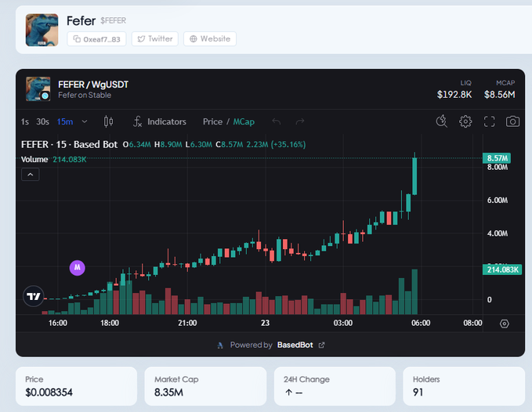Click the Price $0.008354 card
The image size is (532, 412).
pyautogui.click(x=76, y=386)
